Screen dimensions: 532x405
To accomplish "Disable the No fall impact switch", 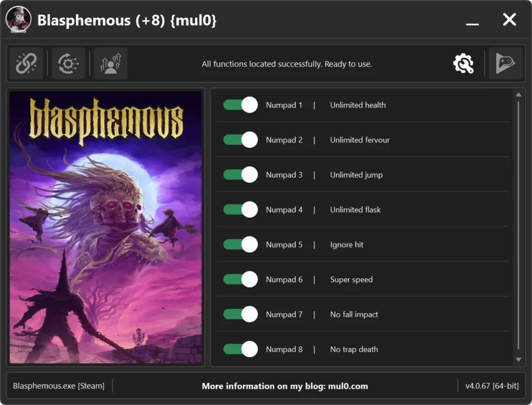I will pyautogui.click(x=240, y=315).
